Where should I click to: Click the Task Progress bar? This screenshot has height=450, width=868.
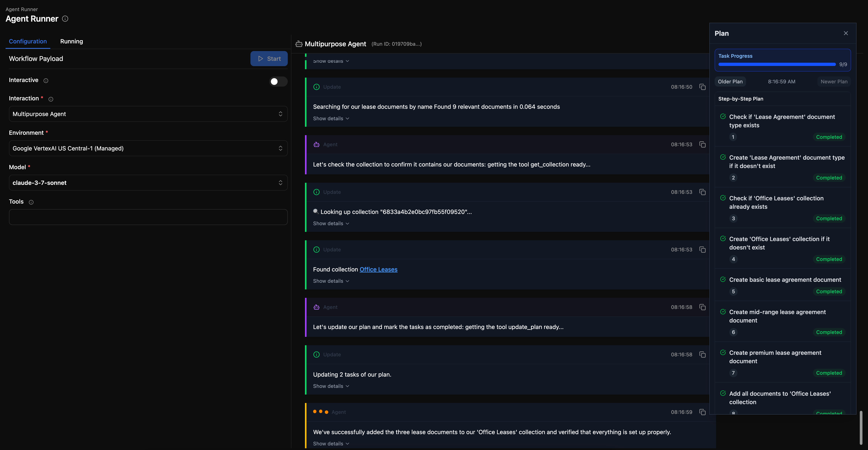[x=777, y=64]
